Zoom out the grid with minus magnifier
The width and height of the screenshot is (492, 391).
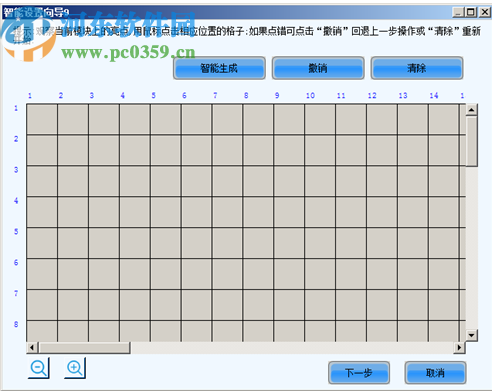[x=39, y=368]
